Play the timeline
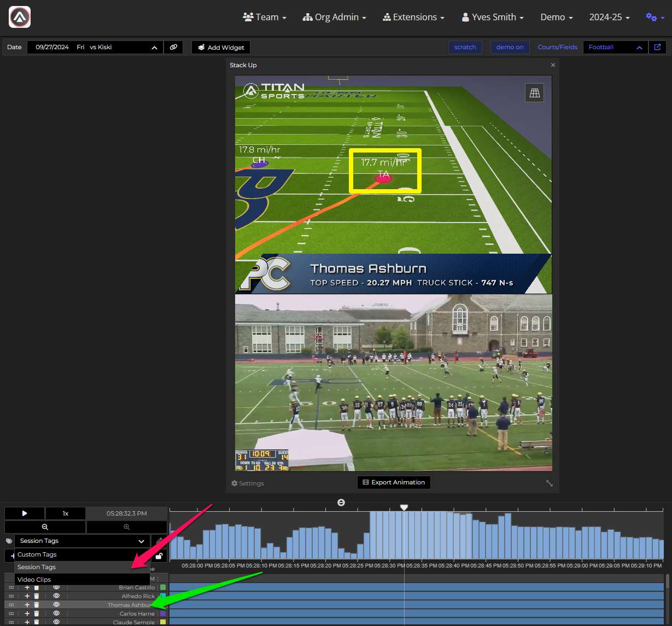 click(x=25, y=513)
